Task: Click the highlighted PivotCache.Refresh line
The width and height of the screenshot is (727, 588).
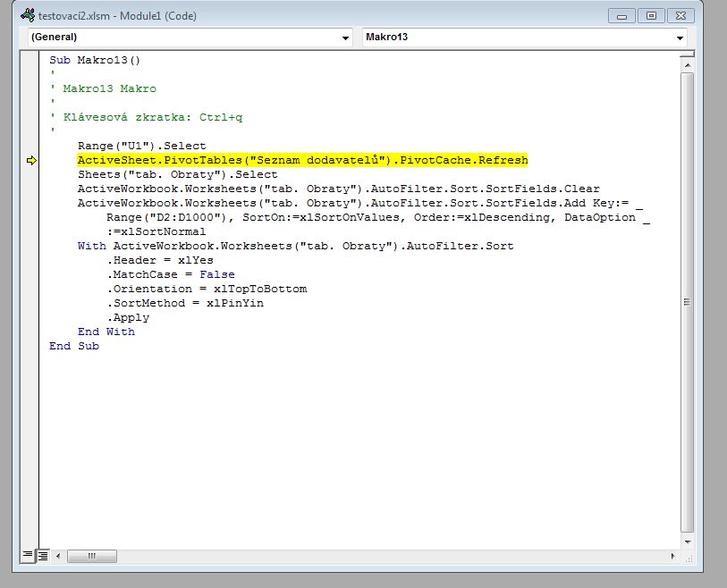Action: pos(302,161)
